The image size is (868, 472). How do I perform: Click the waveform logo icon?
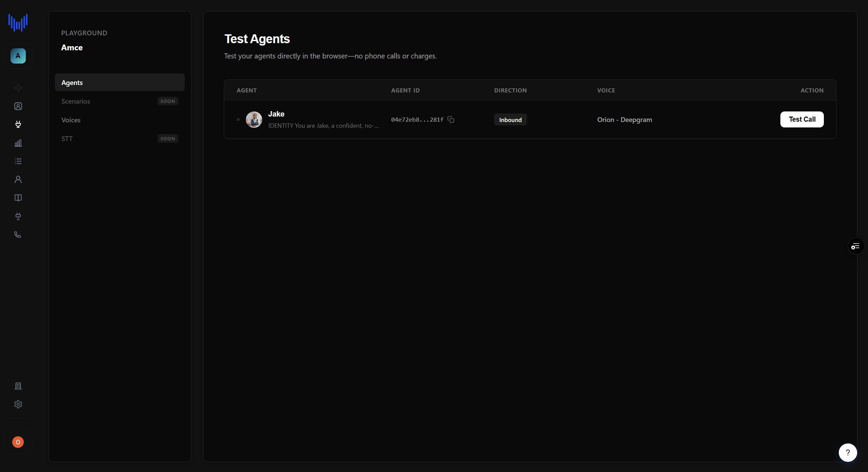[18, 22]
